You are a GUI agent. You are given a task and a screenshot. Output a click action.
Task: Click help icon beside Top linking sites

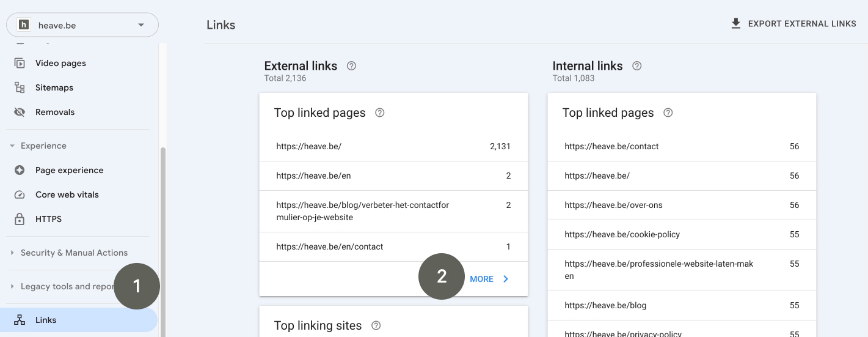click(376, 325)
